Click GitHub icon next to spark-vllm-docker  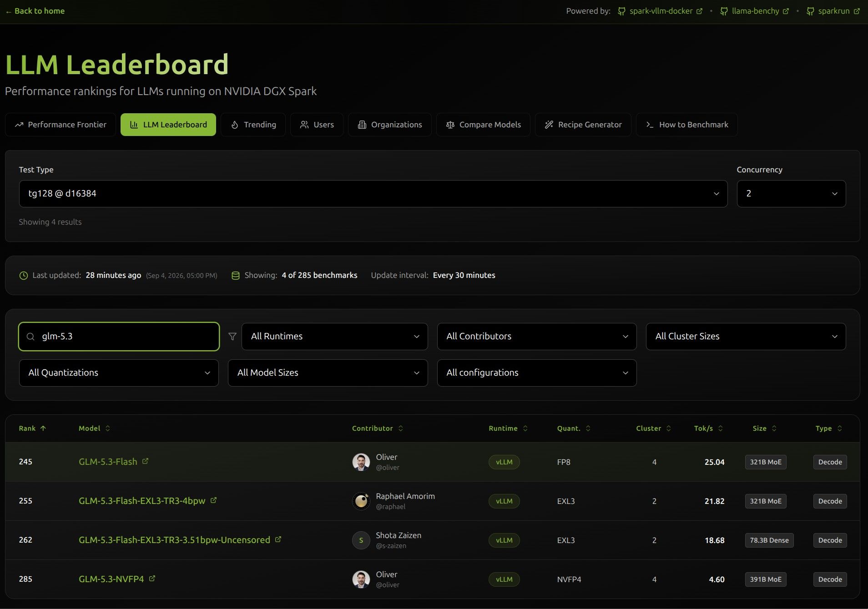click(621, 11)
